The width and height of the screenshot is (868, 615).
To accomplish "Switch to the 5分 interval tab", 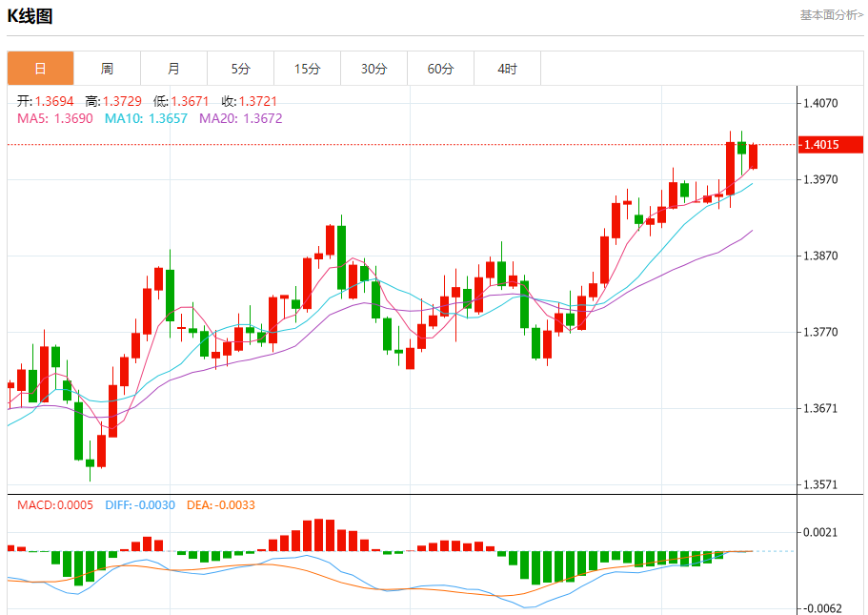I will [x=240, y=69].
